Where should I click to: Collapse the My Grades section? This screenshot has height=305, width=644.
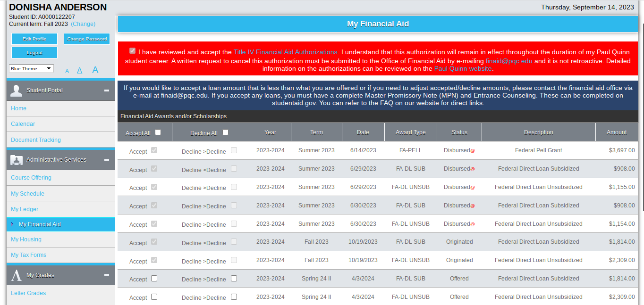pos(107,275)
